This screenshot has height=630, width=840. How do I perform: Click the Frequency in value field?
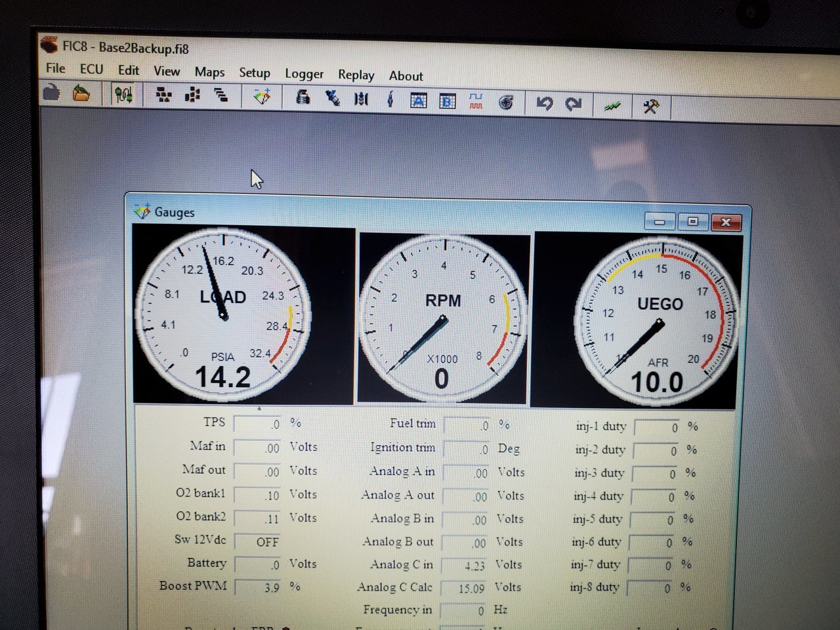pyautogui.click(x=463, y=610)
